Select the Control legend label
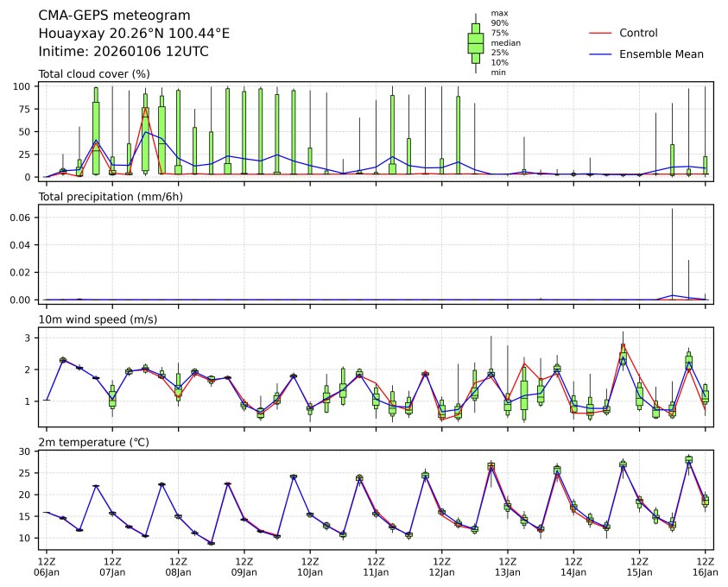The height and width of the screenshot is (587, 728). pyautogui.click(x=638, y=34)
